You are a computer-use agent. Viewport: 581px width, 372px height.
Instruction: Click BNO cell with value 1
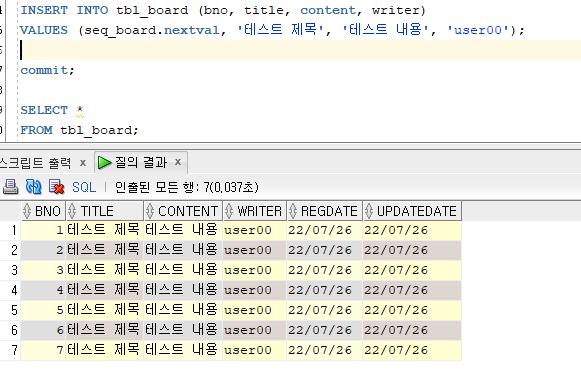pyautogui.click(x=43, y=230)
